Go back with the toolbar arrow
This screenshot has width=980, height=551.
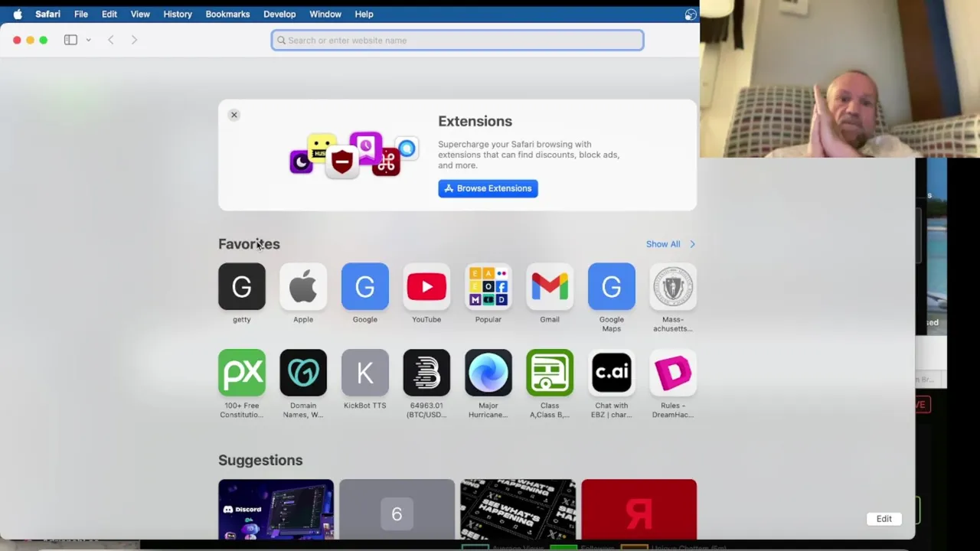point(111,40)
